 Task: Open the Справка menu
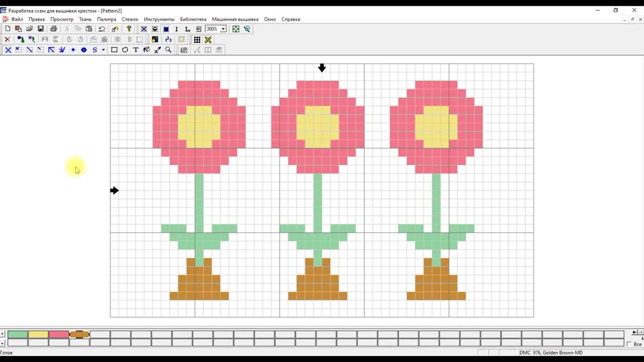pos(291,19)
